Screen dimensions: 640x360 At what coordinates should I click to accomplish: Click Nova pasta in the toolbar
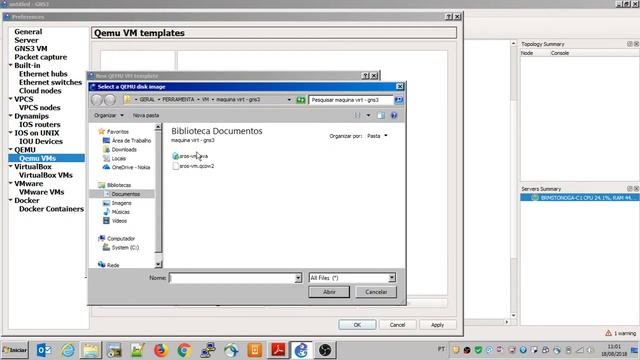click(146, 116)
